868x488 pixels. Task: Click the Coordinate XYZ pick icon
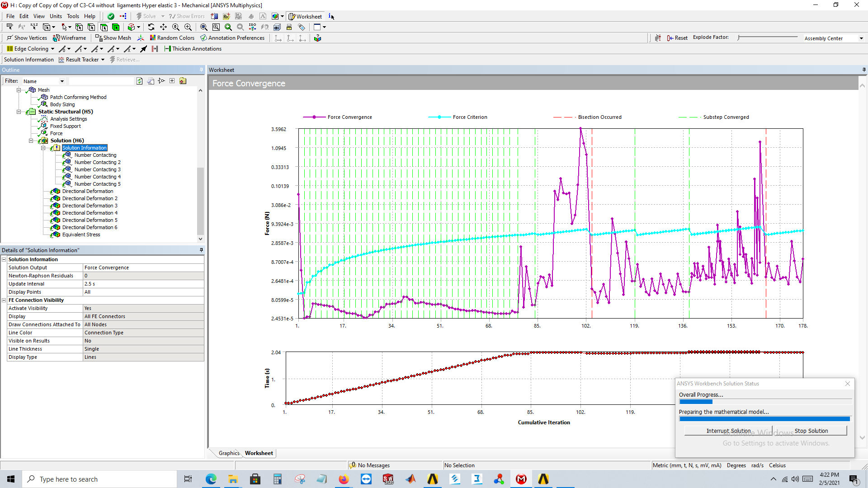34,27
